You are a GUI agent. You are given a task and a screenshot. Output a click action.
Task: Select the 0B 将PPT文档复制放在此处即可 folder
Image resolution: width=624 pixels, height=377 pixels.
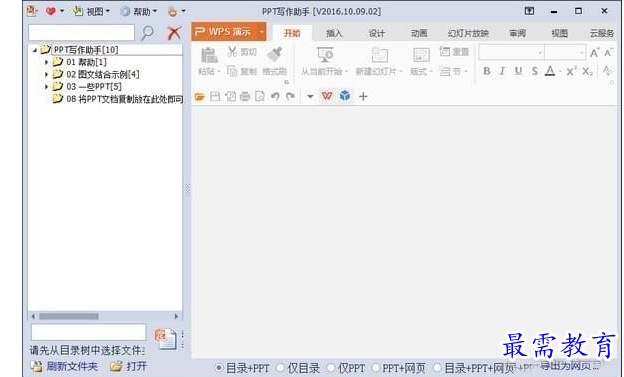tap(118, 99)
